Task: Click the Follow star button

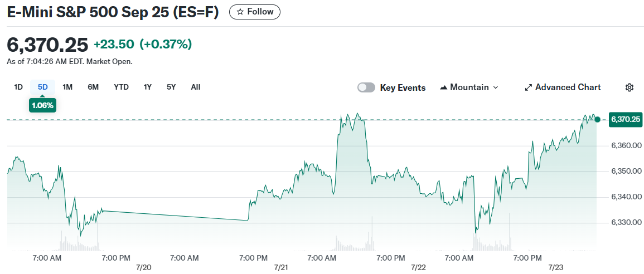Action: 255,12
